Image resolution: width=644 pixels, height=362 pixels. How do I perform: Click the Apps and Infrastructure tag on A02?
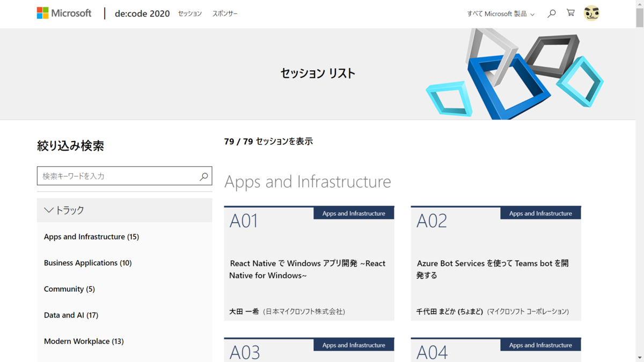(540, 213)
